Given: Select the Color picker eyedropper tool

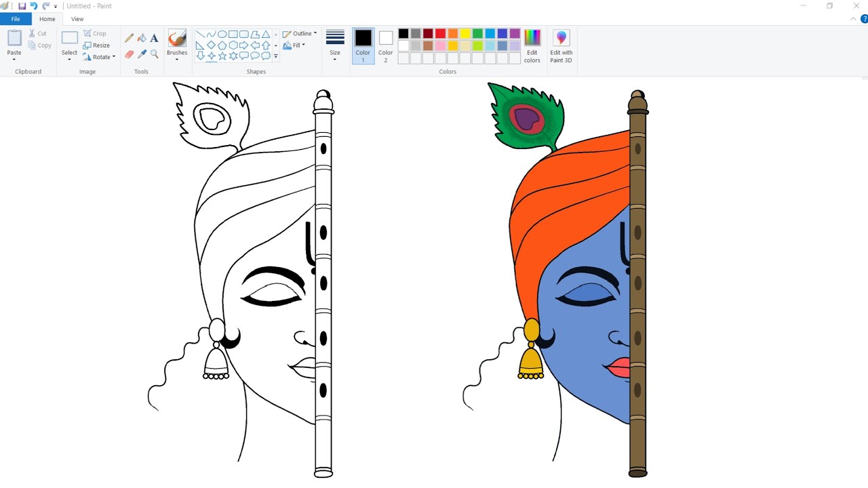Looking at the screenshot, I should pos(142,54).
